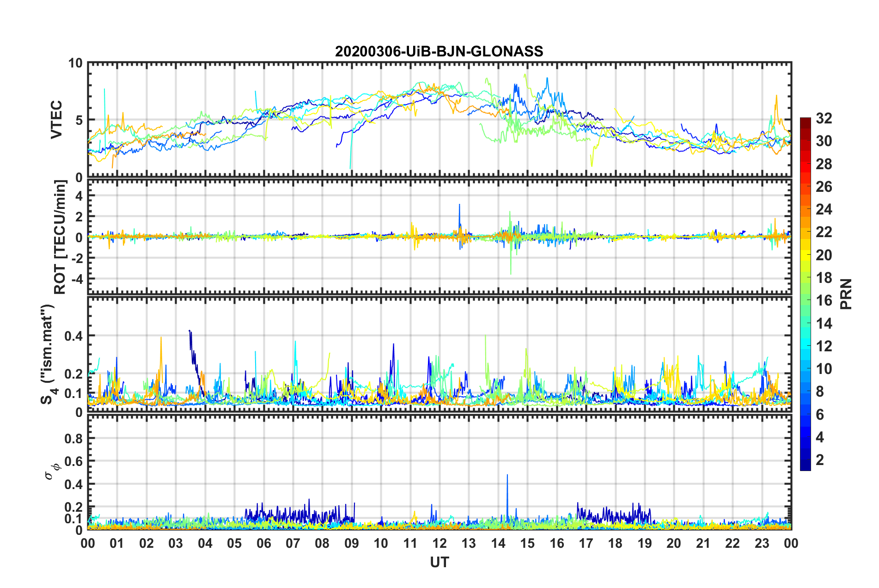Image resolution: width=879 pixels, height=588 pixels.
Task: Click colorbar tick value 16
Action: point(824,300)
